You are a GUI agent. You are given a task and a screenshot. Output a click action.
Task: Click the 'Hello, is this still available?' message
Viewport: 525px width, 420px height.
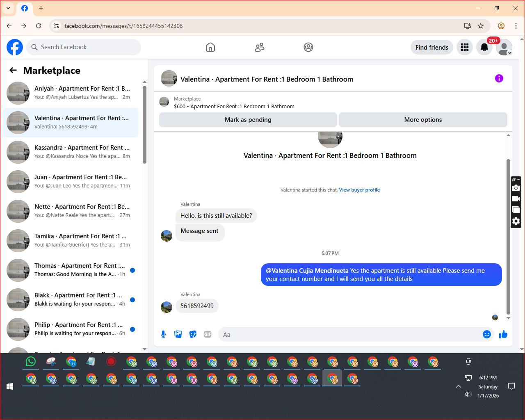click(x=216, y=216)
